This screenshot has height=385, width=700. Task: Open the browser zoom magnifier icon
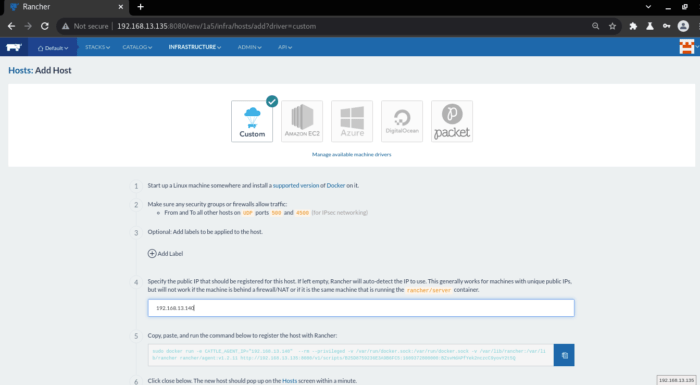(x=596, y=26)
